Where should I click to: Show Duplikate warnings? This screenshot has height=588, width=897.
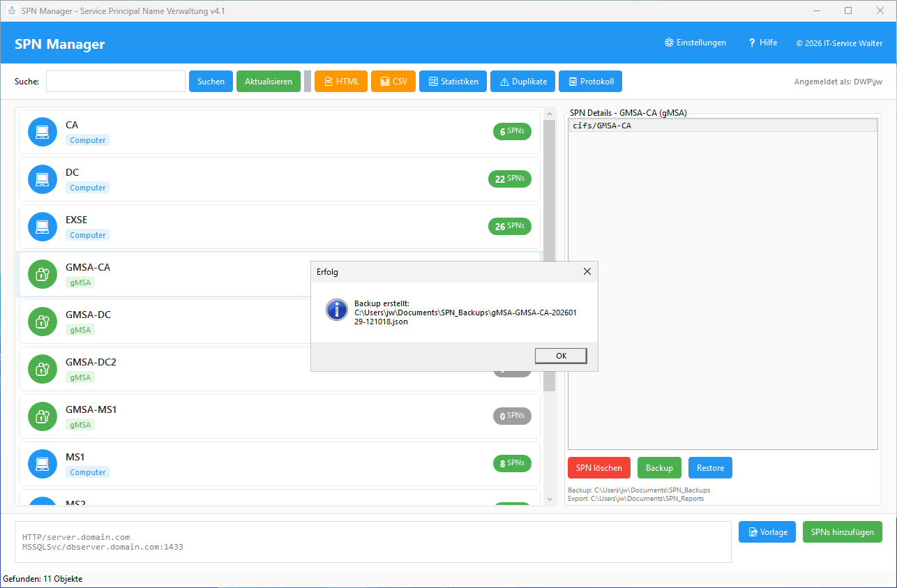(523, 82)
